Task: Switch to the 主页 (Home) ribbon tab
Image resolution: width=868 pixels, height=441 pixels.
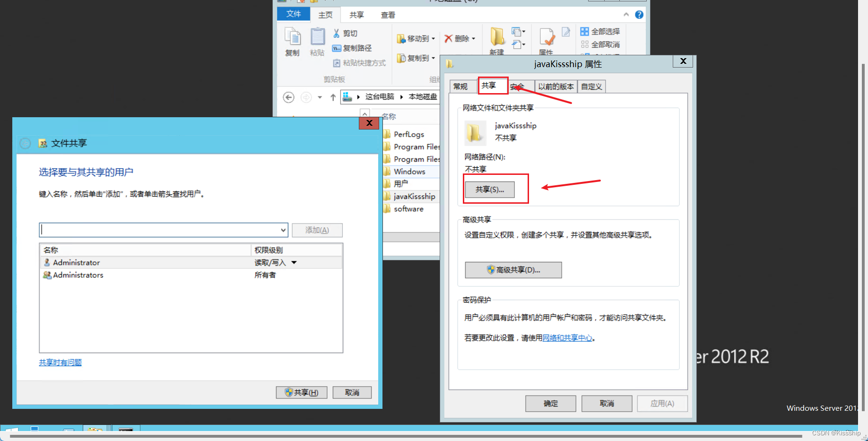Action: pos(325,15)
